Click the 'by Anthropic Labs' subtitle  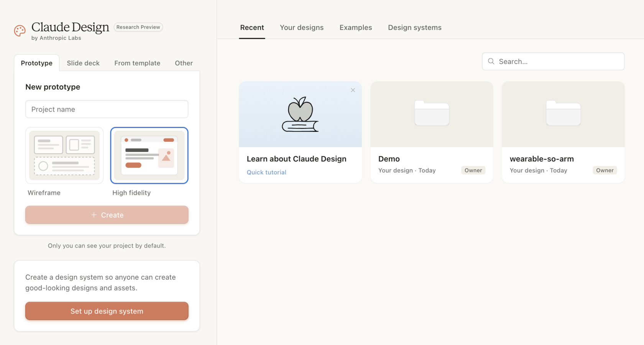point(56,38)
